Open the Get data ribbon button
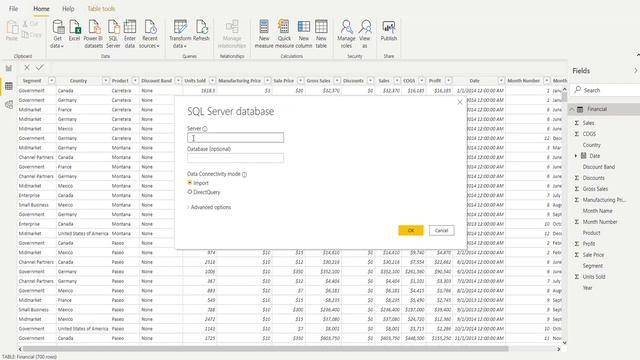640x360 pixels. pos(58,34)
